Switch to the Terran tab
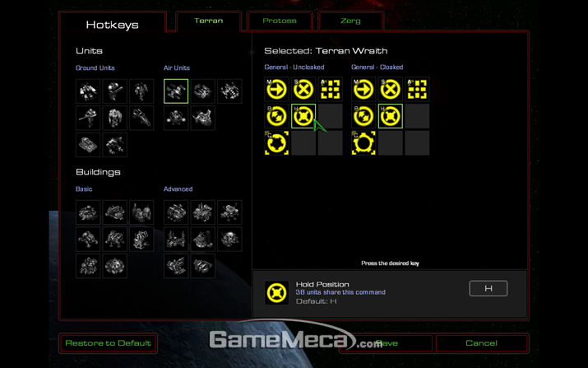This screenshot has width=588, height=368. pyautogui.click(x=209, y=21)
